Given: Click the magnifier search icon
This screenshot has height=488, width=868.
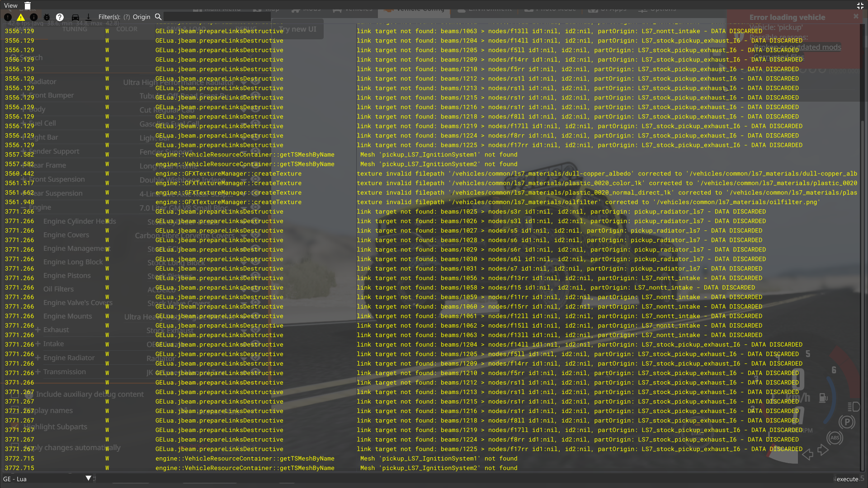Looking at the screenshot, I should [x=158, y=17].
